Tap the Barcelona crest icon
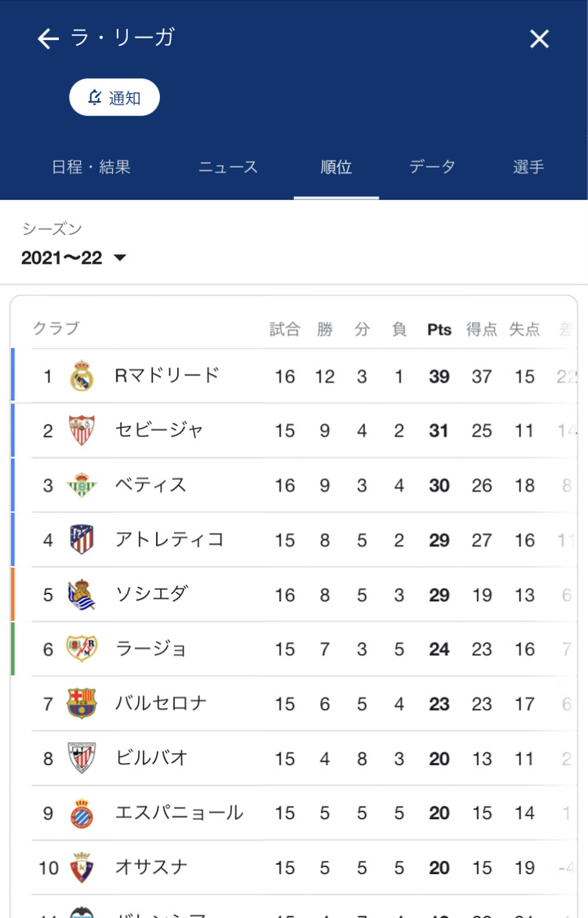The width and height of the screenshot is (588, 918). pos(82,704)
